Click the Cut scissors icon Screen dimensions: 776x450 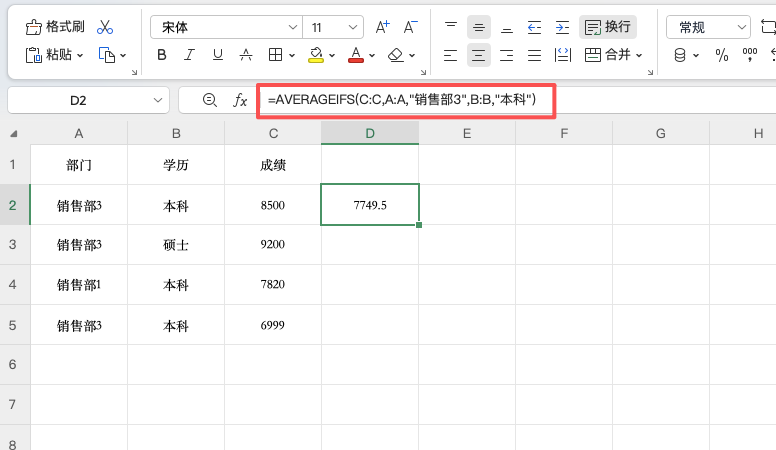click(x=104, y=27)
